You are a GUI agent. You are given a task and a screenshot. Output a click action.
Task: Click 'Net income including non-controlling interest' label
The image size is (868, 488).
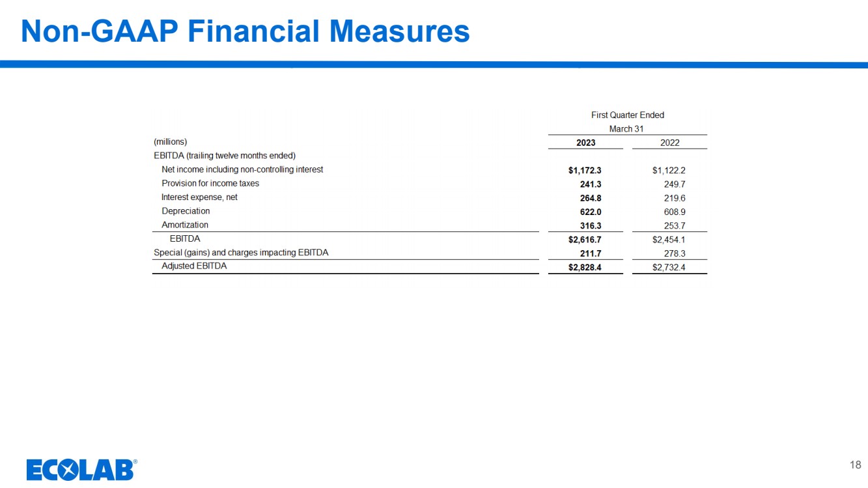point(242,169)
